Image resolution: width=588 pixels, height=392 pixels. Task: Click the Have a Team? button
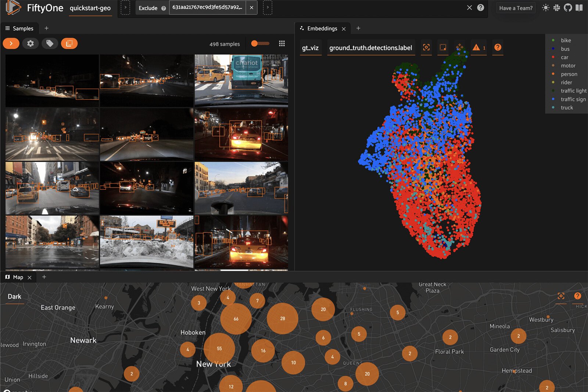[x=516, y=7]
